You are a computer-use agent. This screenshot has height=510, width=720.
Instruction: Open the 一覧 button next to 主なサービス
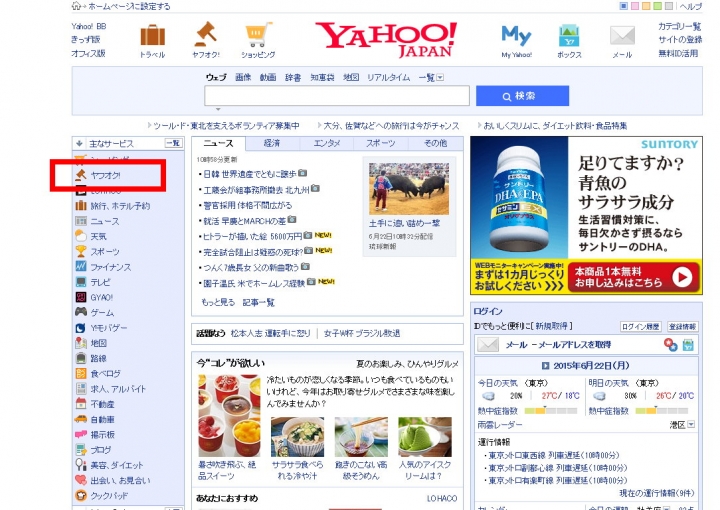tap(173, 143)
